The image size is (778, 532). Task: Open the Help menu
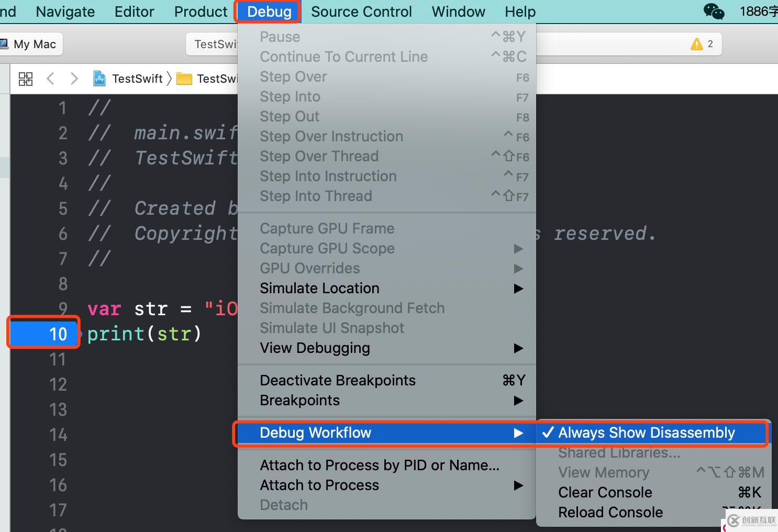(x=520, y=12)
